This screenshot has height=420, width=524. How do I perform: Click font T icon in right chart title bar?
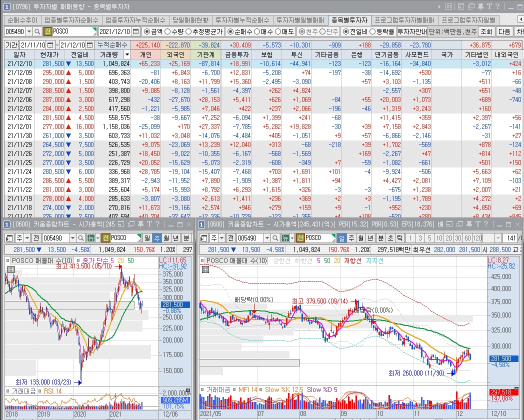coord(478,224)
